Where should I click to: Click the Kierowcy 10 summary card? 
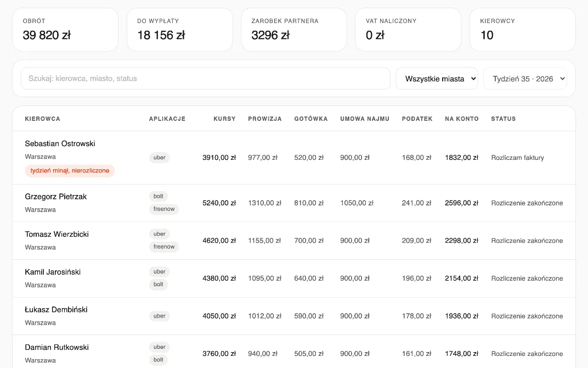pyautogui.click(x=522, y=30)
